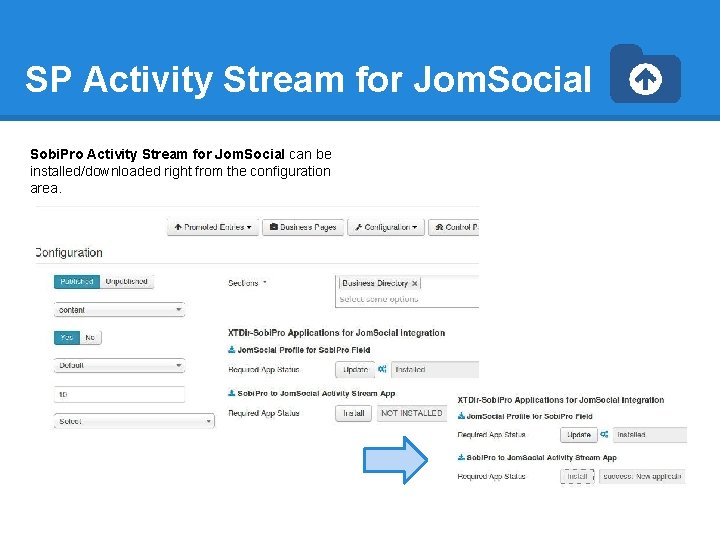This screenshot has width=720, height=540.
Task: Open the bottom Select dropdown
Action: click(x=134, y=421)
